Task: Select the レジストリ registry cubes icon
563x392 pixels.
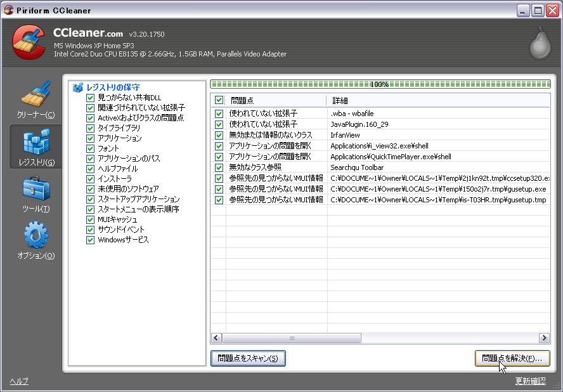Action: (36, 141)
